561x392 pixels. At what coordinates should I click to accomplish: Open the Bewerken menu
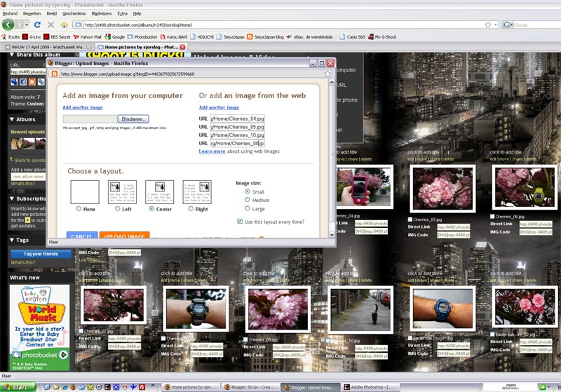pyautogui.click(x=32, y=13)
